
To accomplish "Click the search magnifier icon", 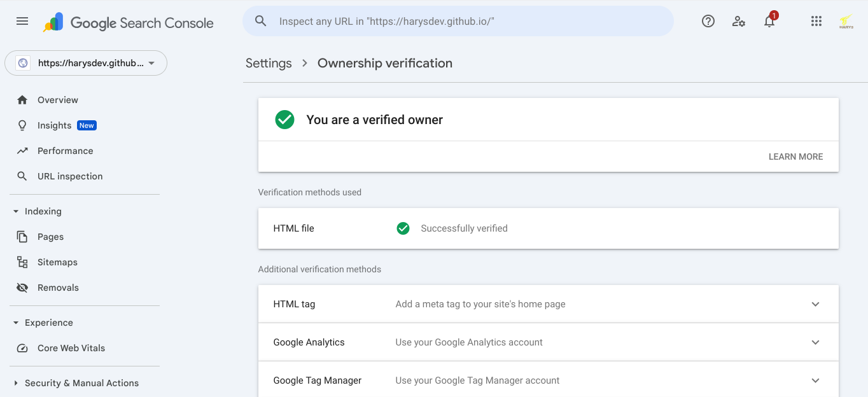I will (x=260, y=21).
